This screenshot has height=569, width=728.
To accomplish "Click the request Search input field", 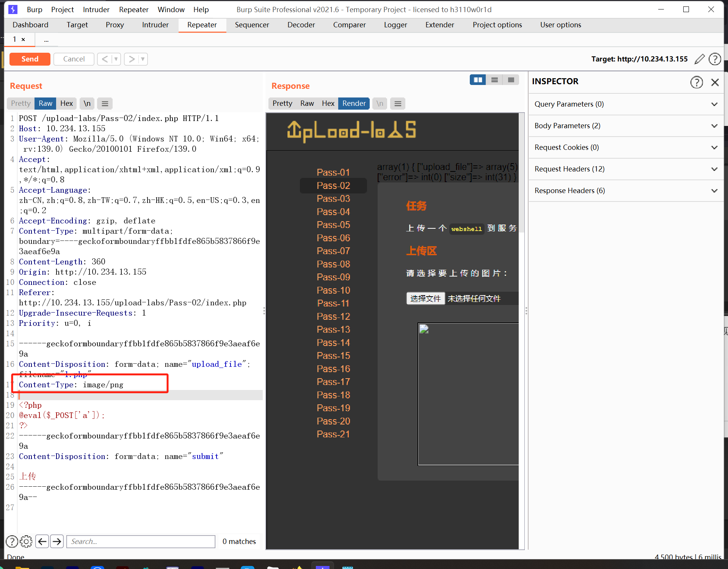I will click(141, 541).
